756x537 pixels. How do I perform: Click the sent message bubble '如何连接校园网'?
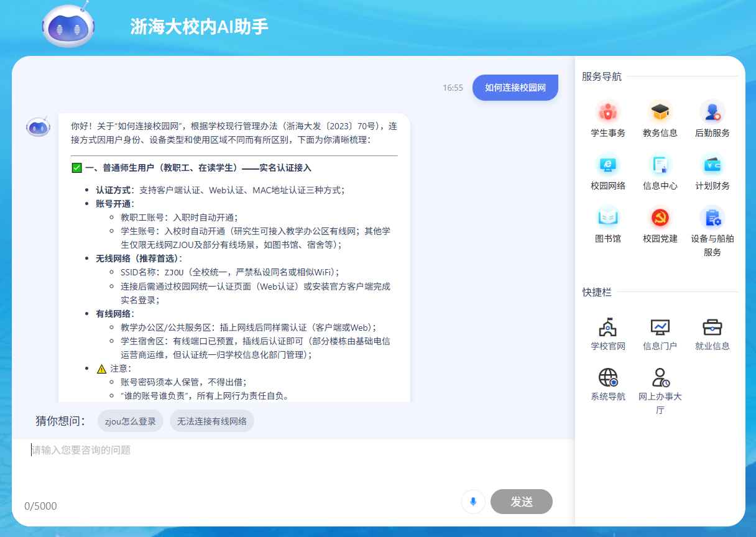(x=515, y=88)
